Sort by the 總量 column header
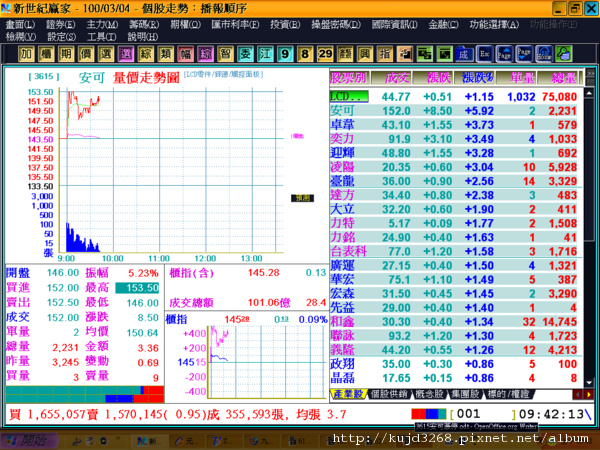The height and width of the screenshot is (450, 600). click(559, 78)
